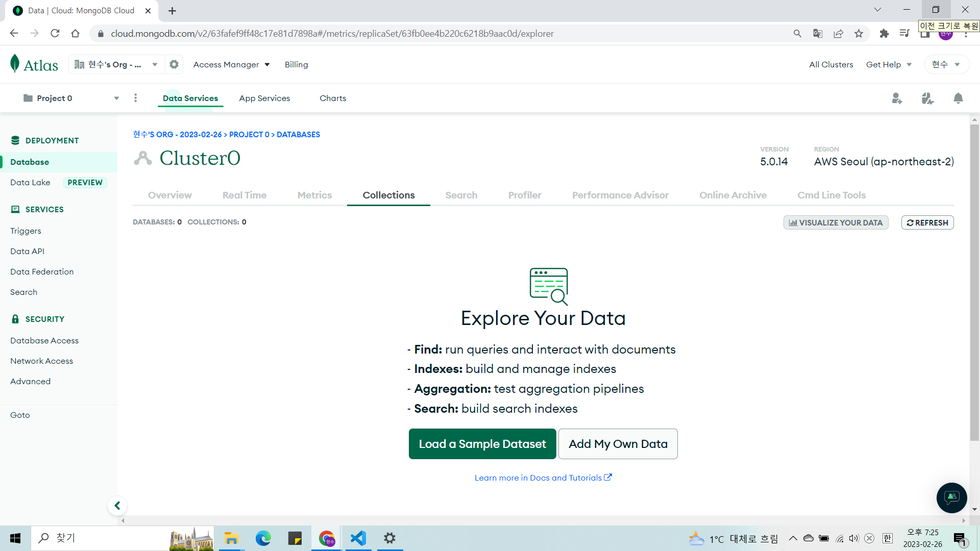Open the Performance Advisor tab

pos(620,195)
